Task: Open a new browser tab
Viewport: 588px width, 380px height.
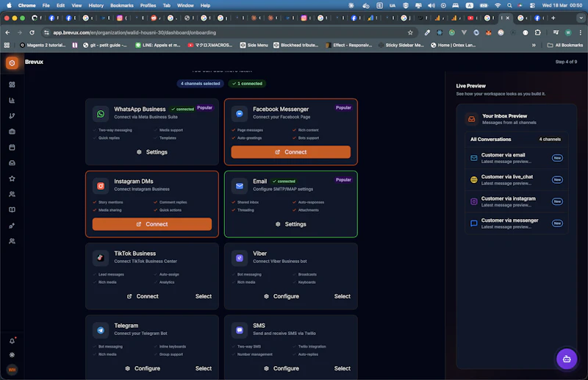Action: pyautogui.click(x=553, y=18)
